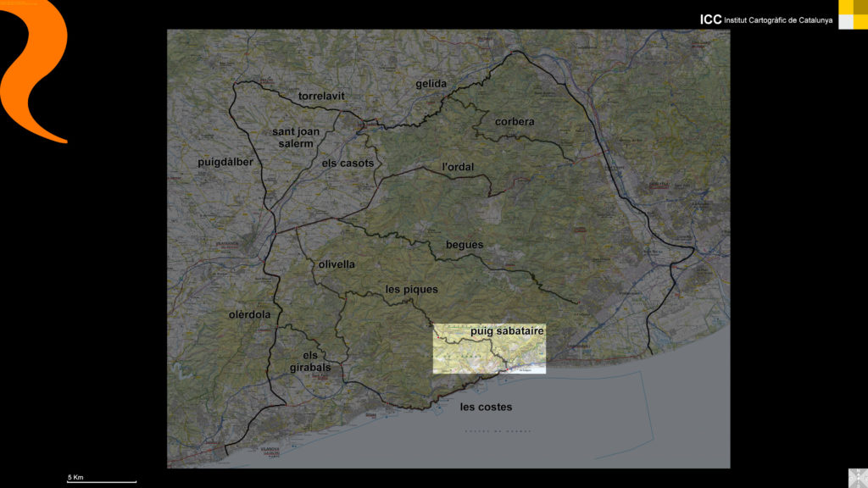Click the els girabals label
868x488 pixels.
coord(310,362)
